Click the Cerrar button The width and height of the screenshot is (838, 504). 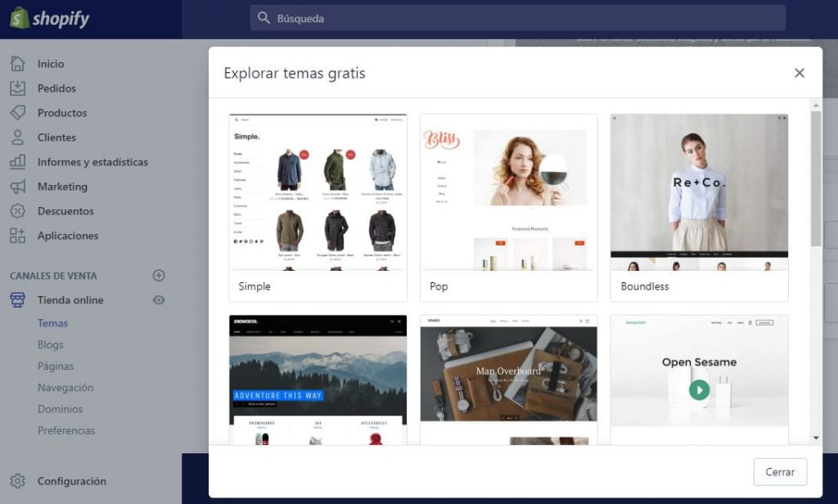780,472
